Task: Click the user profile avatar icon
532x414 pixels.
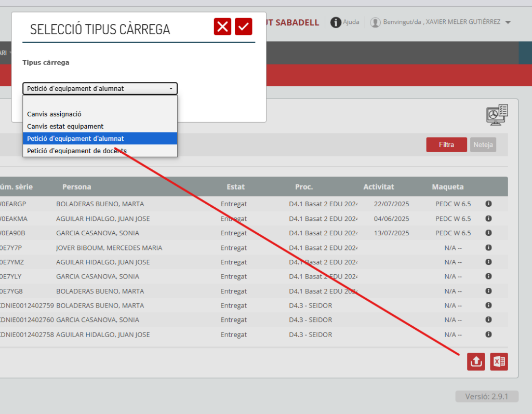Action: pyautogui.click(x=375, y=22)
